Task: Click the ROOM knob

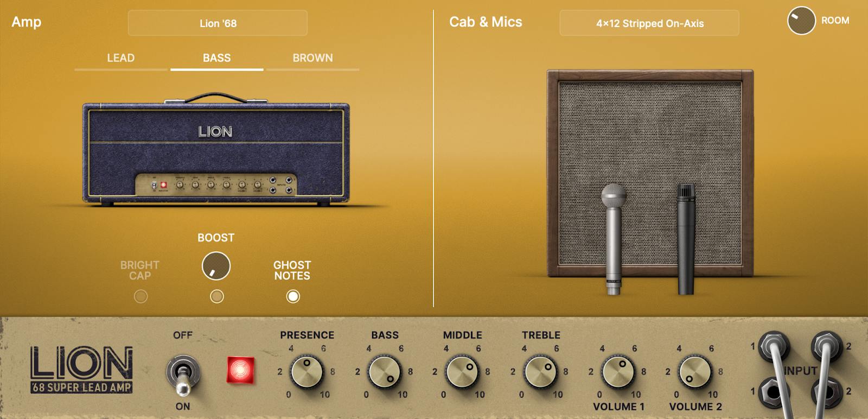Action: point(801,21)
